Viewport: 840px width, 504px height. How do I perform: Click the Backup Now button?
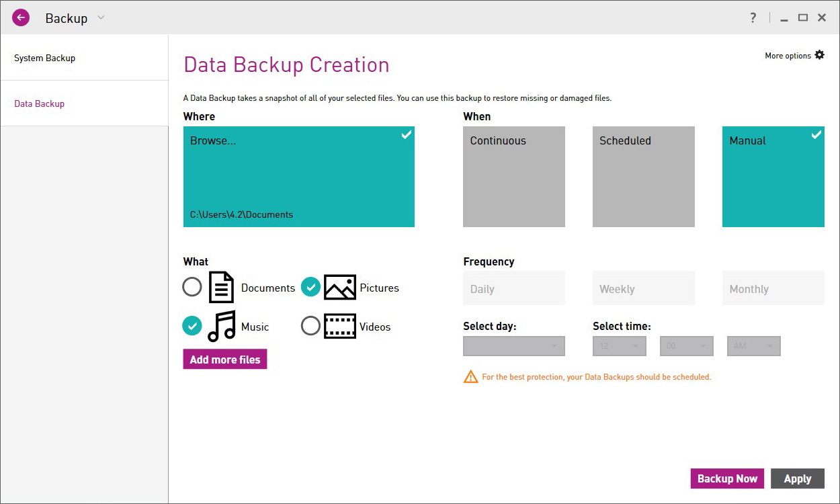[x=728, y=478]
